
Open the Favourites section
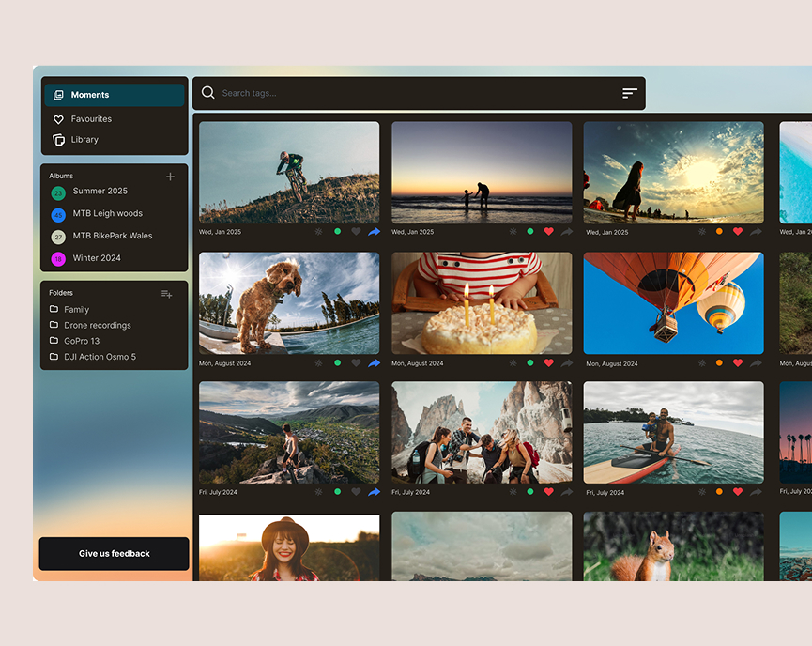tap(91, 119)
